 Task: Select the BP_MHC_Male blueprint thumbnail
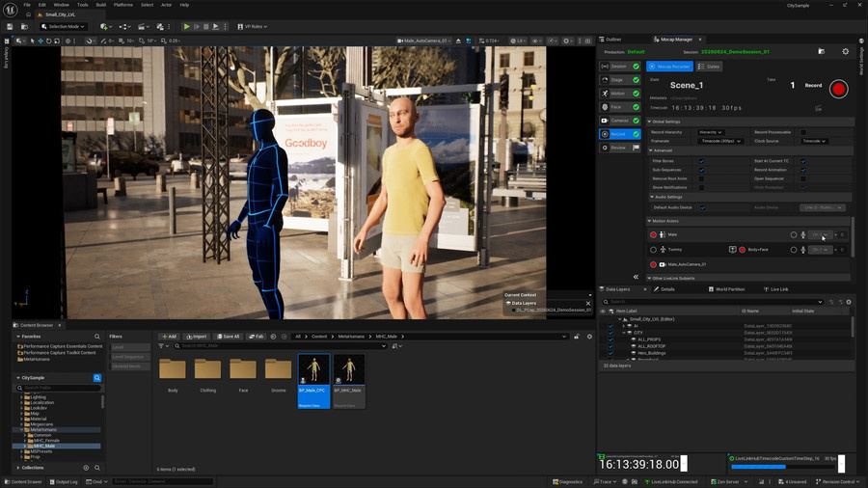point(349,381)
